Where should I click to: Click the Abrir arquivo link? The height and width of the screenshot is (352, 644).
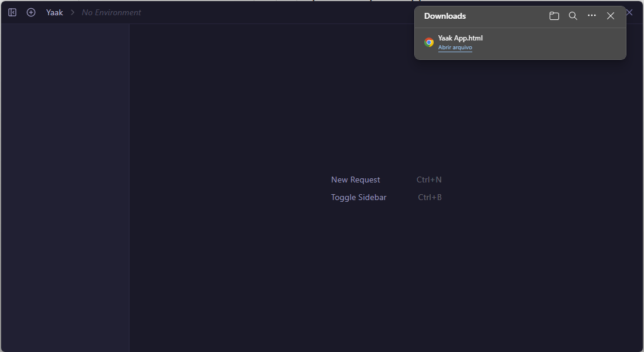click(x=455, y=48)
